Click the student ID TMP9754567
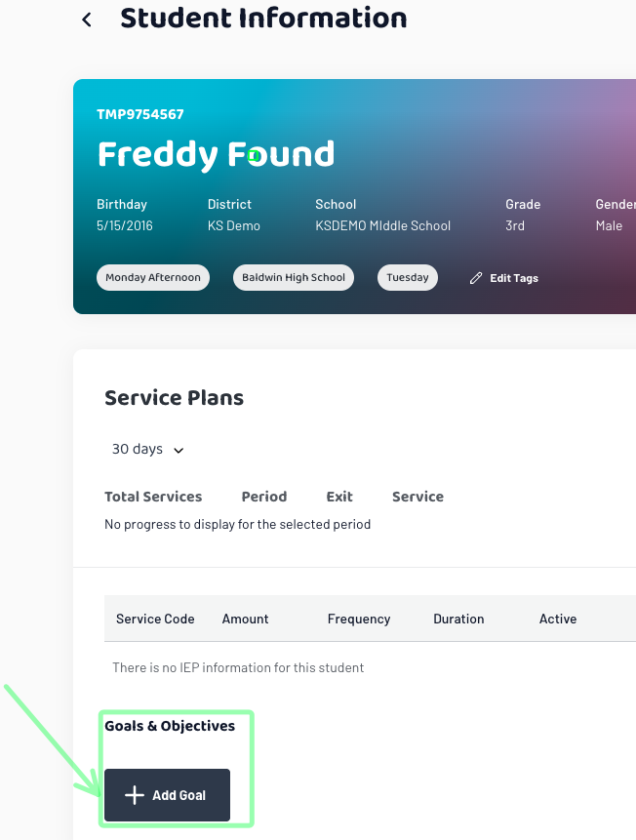This screenshot has height=840, width=636. coord(140,114)
